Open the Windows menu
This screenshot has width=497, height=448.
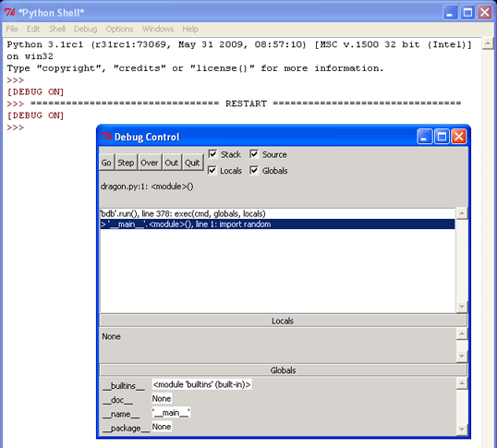pos(158,29)
